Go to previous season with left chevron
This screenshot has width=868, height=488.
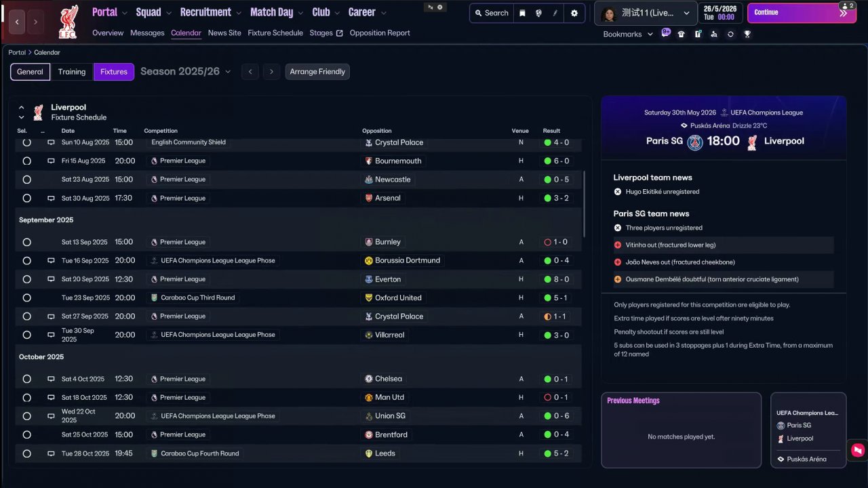(250, 72)
